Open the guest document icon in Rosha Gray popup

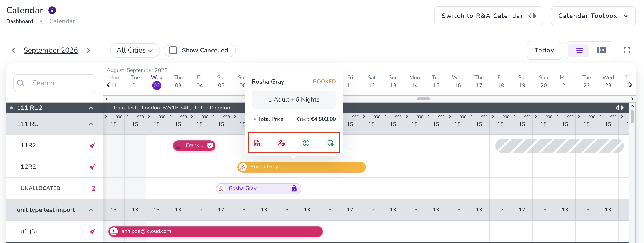coord(257,143)
